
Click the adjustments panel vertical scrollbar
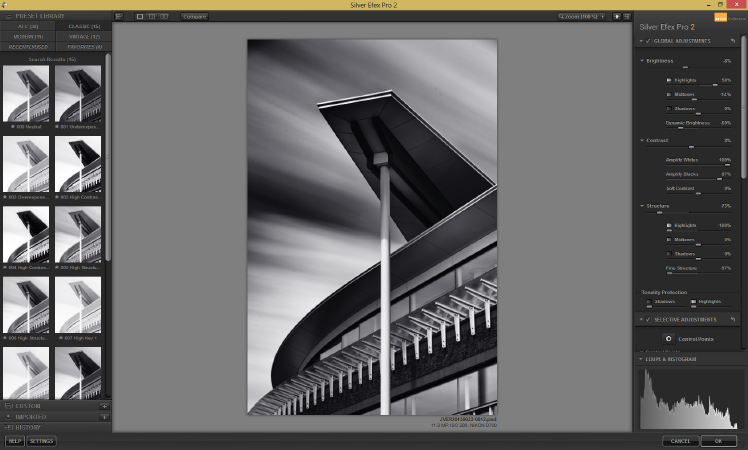745,105
